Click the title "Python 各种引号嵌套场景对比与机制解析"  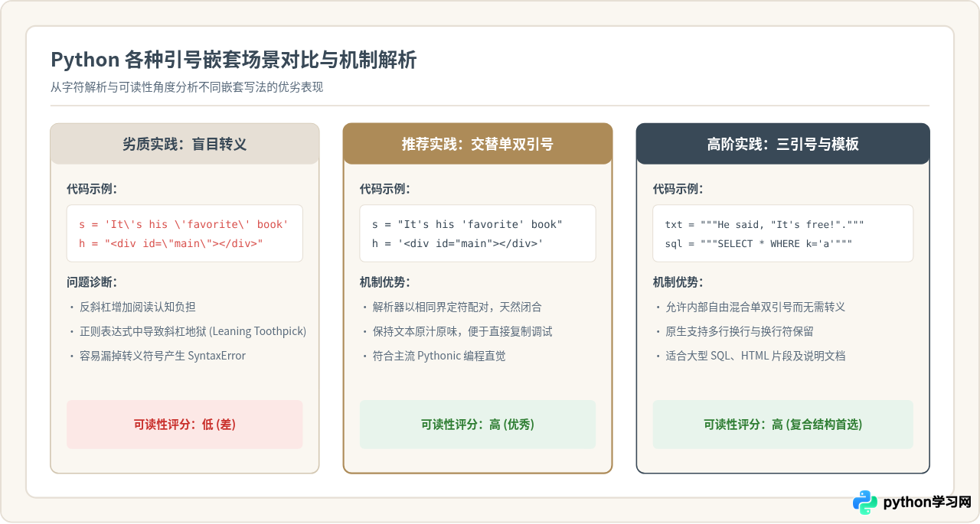[x=234, y=60]
